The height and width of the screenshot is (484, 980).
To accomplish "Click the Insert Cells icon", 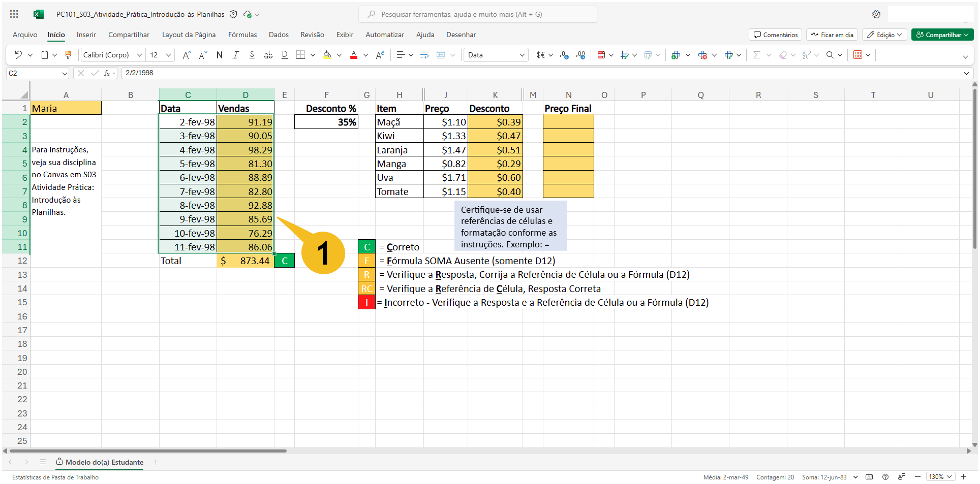I will click(676, 55).
